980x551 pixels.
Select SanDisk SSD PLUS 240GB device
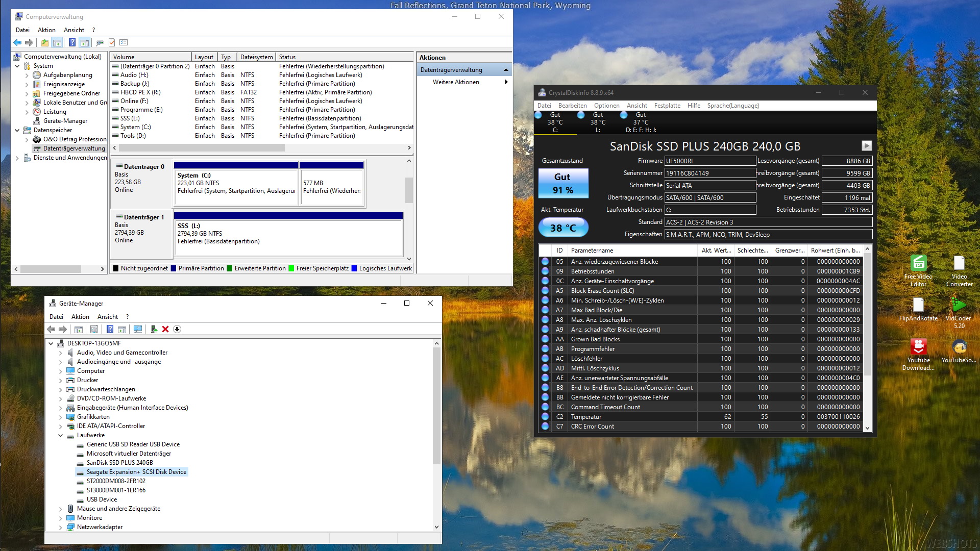[119, 463]
